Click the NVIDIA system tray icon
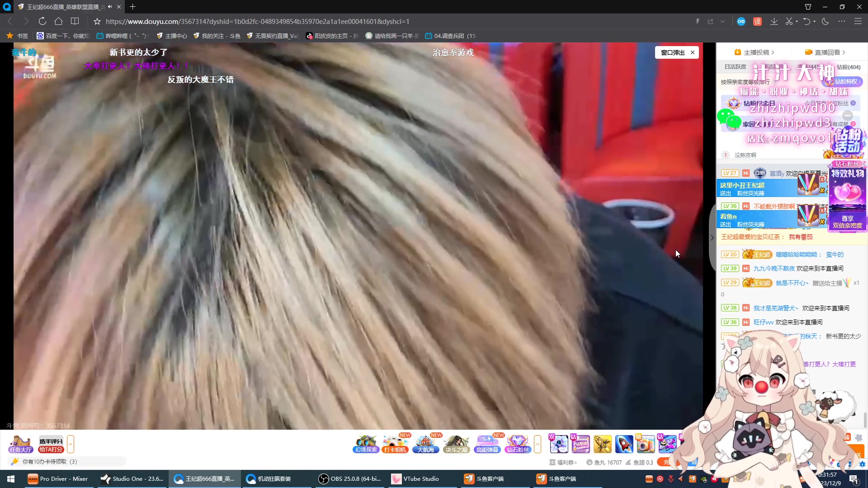 point(704,479)
